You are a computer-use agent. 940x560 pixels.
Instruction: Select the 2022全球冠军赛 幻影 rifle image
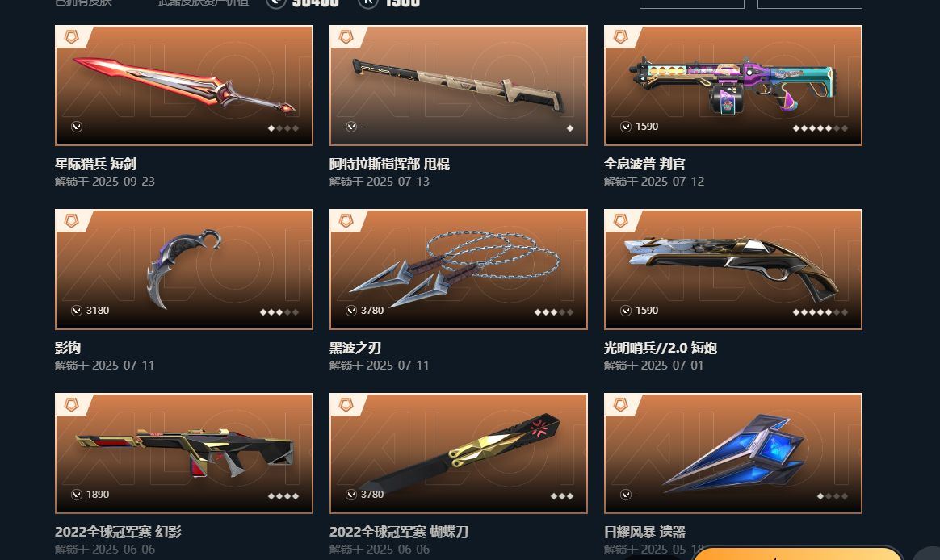(x=184, y=453)
